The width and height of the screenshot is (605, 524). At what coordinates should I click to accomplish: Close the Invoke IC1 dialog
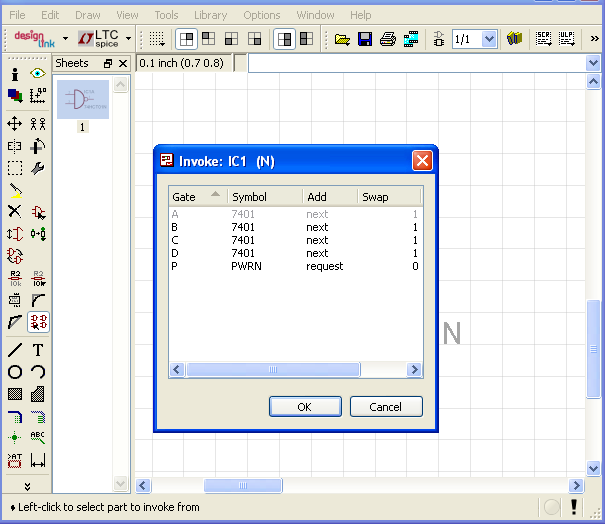pyautogui.click(x=422, y=161)
